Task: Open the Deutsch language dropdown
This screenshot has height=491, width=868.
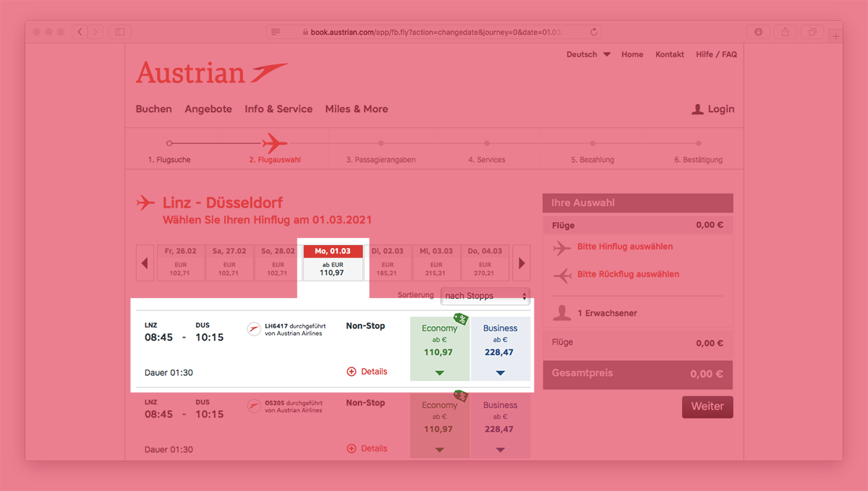Action: tap(588, 54)
